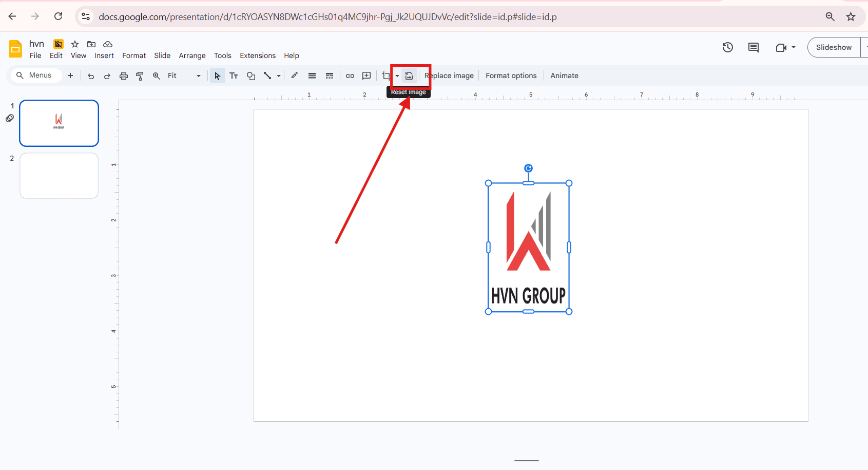Click the Paint format icon
This screenshot has width=868, height=470.
pos(140,76)
